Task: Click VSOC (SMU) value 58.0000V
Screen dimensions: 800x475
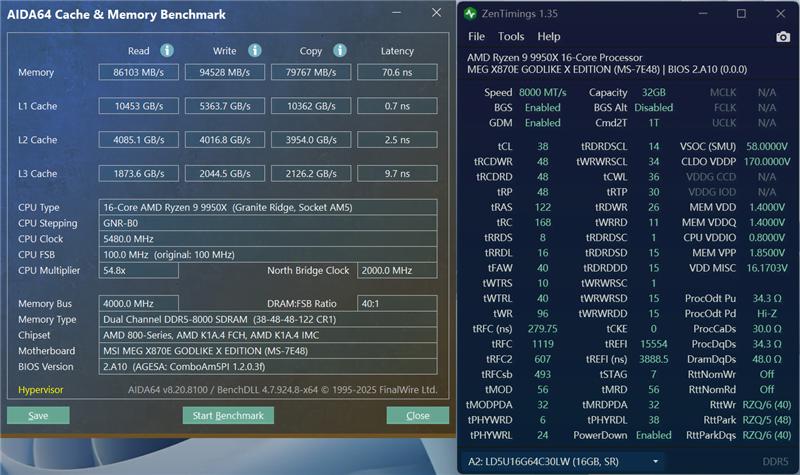Action: (767, 146)
